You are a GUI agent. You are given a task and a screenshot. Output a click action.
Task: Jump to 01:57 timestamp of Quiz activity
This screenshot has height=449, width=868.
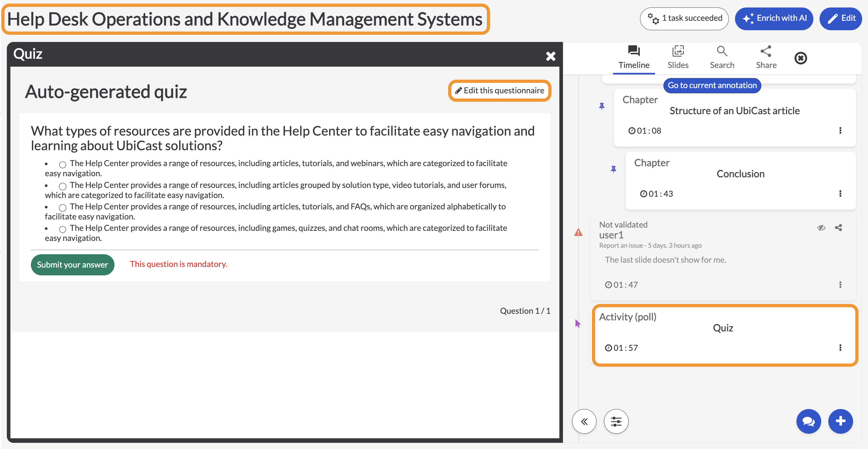(621, 348)
